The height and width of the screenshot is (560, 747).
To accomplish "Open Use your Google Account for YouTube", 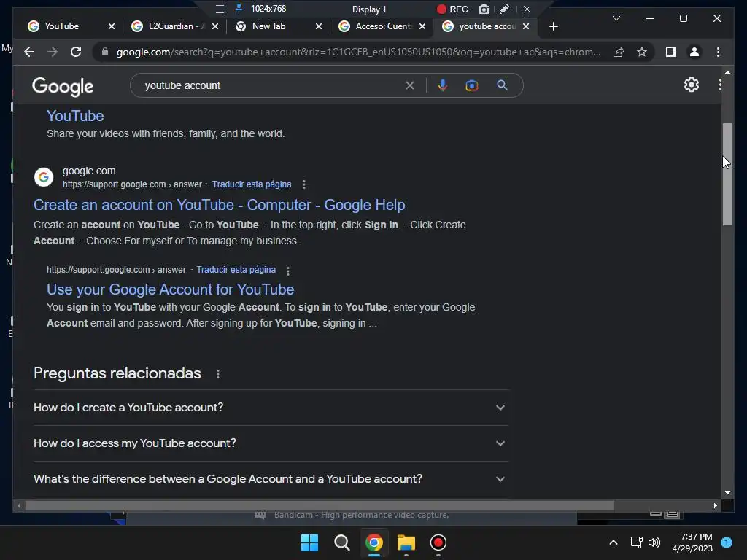I will [171, 289].
